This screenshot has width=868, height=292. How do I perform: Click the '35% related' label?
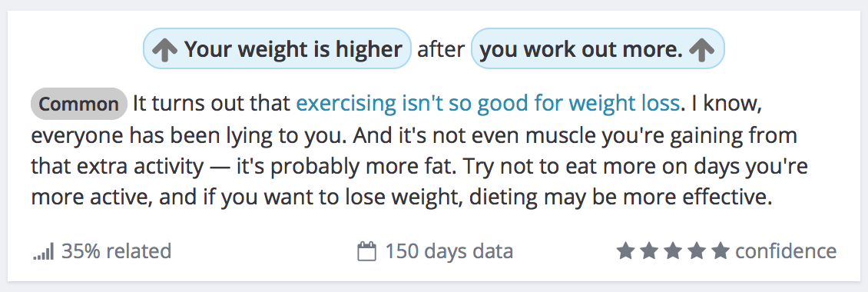click(116, 251)
